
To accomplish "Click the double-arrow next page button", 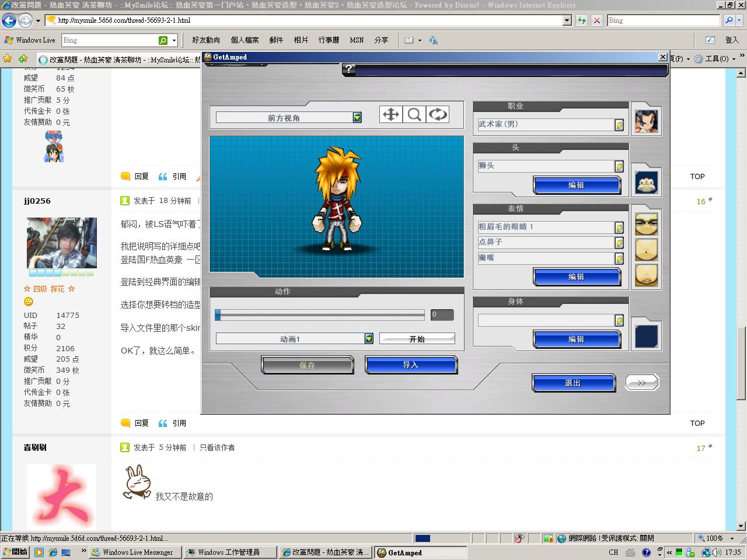I will click(641, 383).
